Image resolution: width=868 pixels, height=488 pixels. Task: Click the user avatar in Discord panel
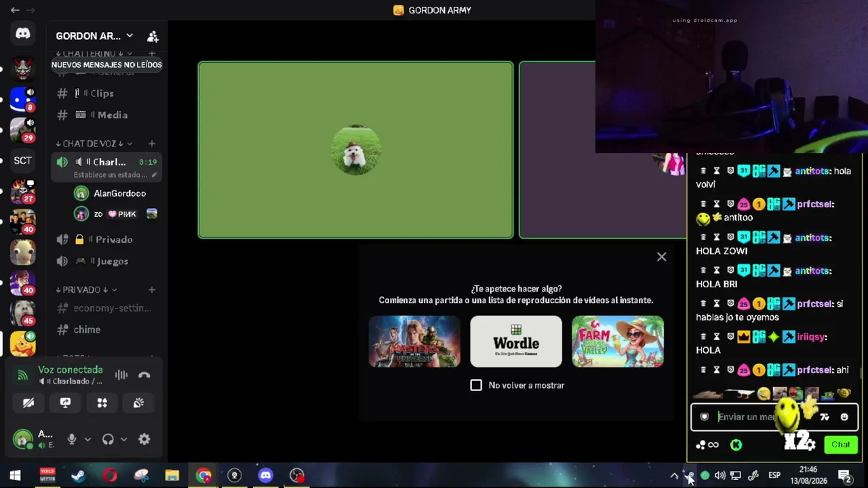(23, 439)
